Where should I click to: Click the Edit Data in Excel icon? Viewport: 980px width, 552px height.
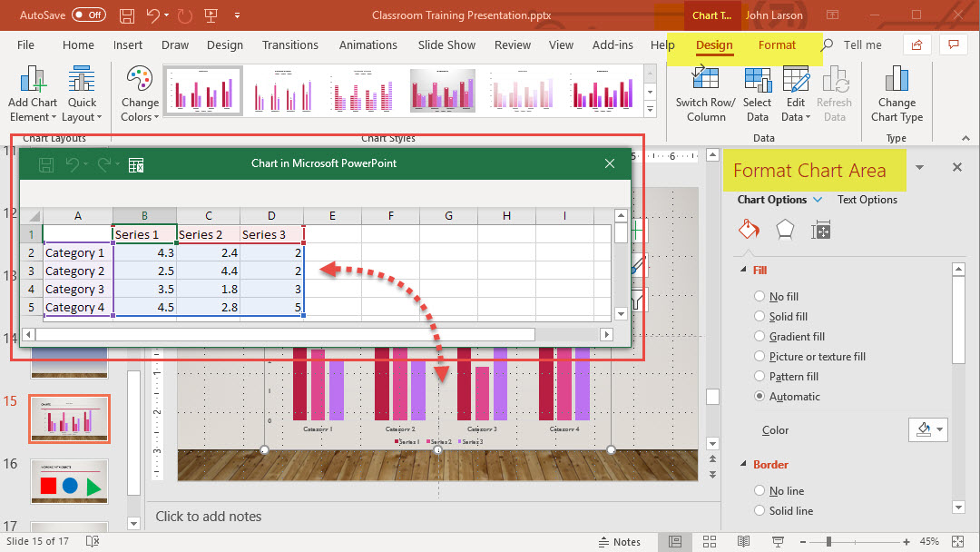click(136, 164)
